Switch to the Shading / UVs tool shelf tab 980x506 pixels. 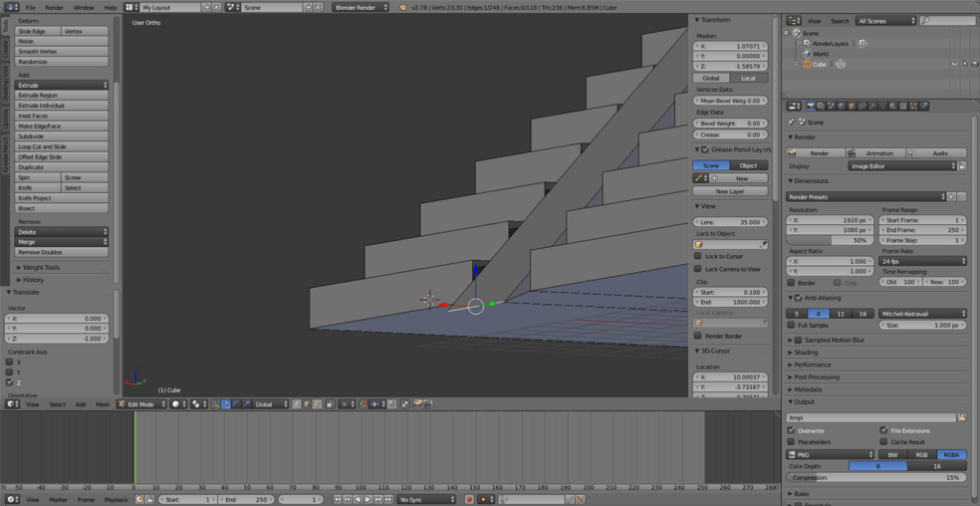6,86
